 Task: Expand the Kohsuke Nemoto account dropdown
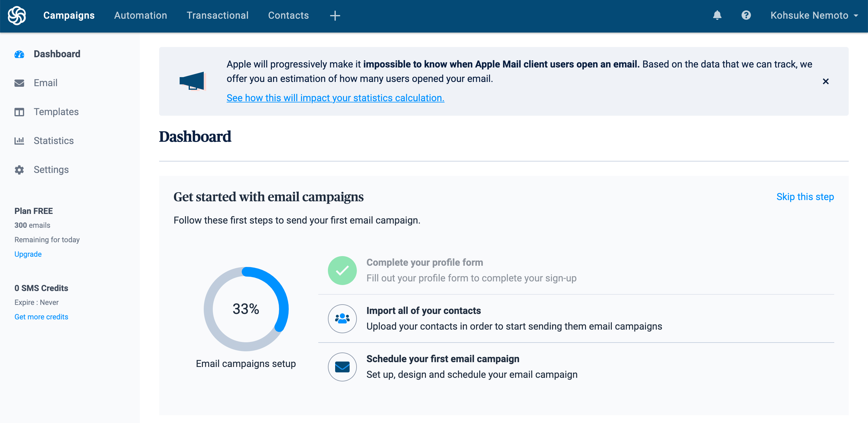pyautogui.click(x=813, y=15)
